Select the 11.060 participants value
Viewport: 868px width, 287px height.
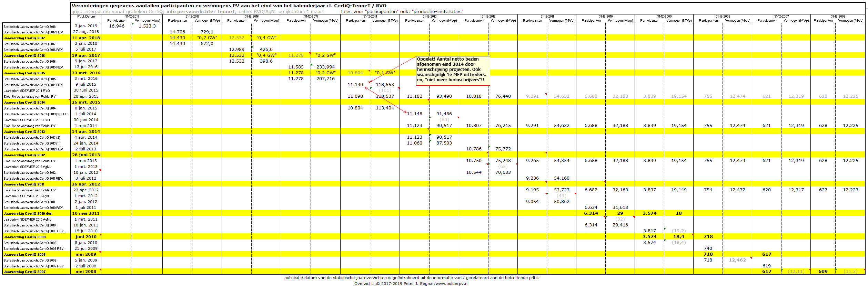pyautogui.click(x=414, y=143)
